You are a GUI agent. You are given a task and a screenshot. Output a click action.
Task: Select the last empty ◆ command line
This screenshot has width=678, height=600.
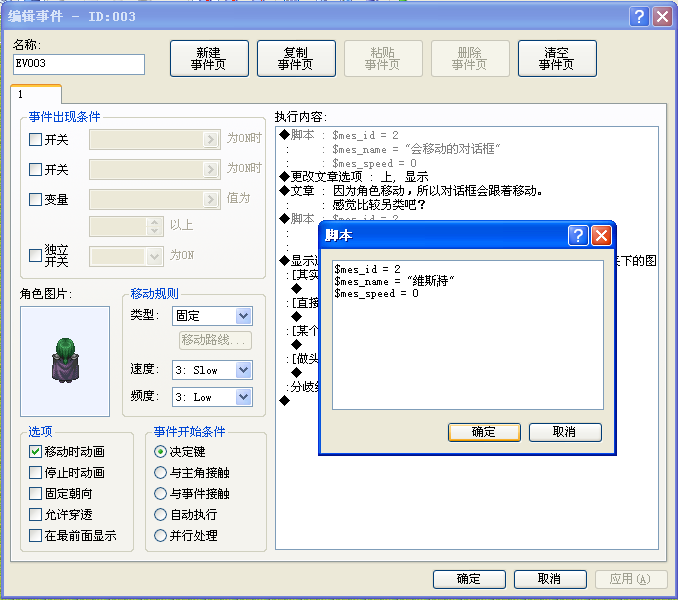pos(285,401)
